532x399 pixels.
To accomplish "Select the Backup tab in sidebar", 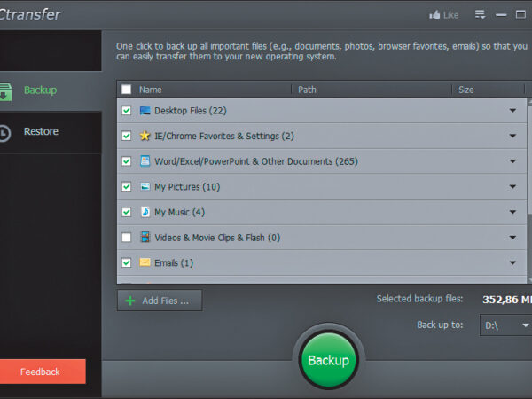I will [40, 90].
